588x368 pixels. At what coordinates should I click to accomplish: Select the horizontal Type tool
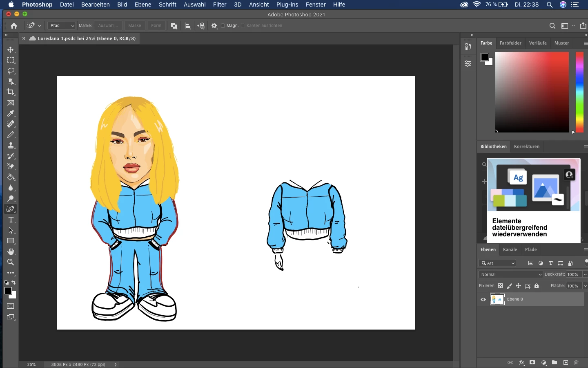tap(11, 220)
